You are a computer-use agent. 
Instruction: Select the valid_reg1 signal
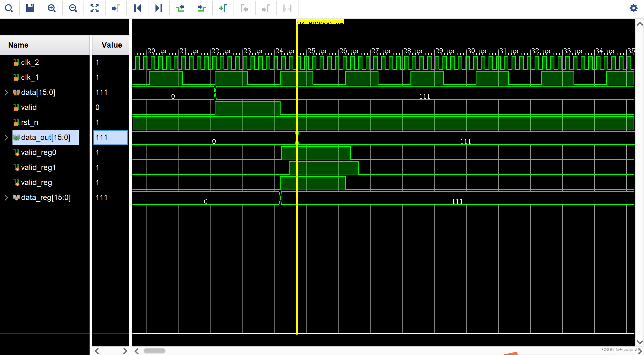38,168
